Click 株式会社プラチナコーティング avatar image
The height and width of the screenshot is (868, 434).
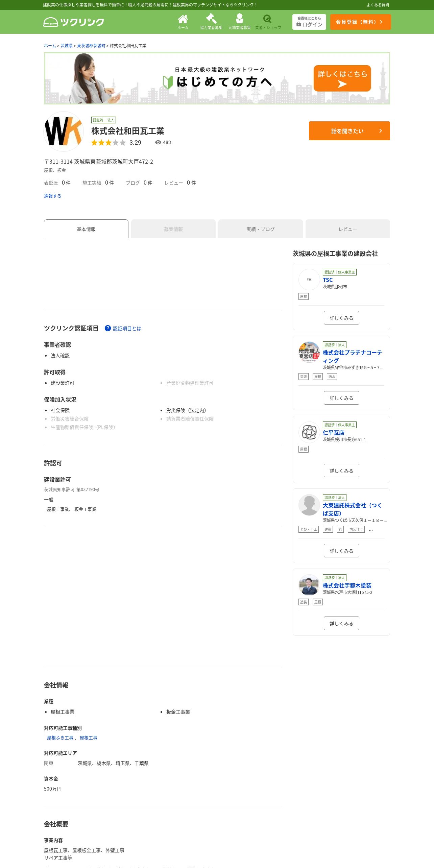pos(309,352)
